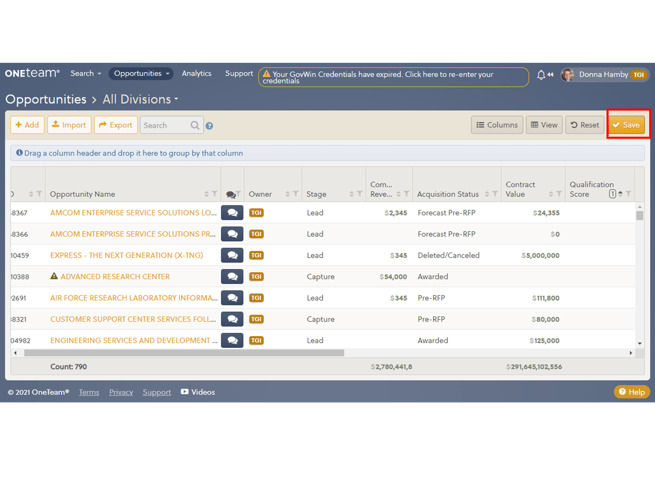Screen dimensions: 655x479
Task: Click the ONEteam logo
Action: 32,73
